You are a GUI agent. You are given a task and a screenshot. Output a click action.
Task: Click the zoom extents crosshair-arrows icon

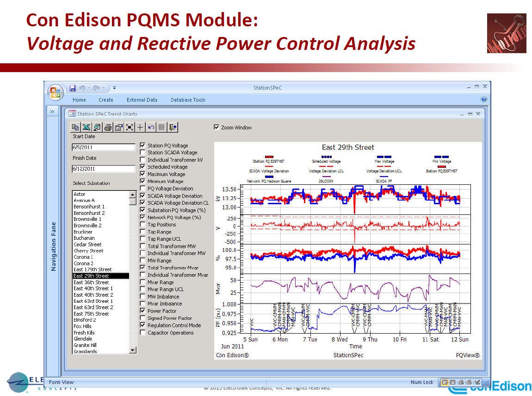point(130,127)
